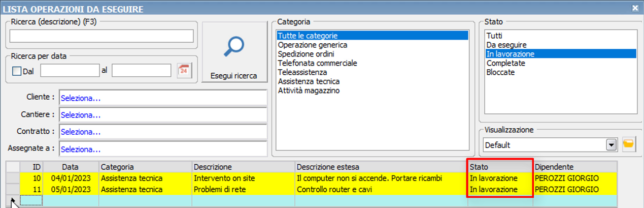Sort by the Data column header

coord(71,167)
